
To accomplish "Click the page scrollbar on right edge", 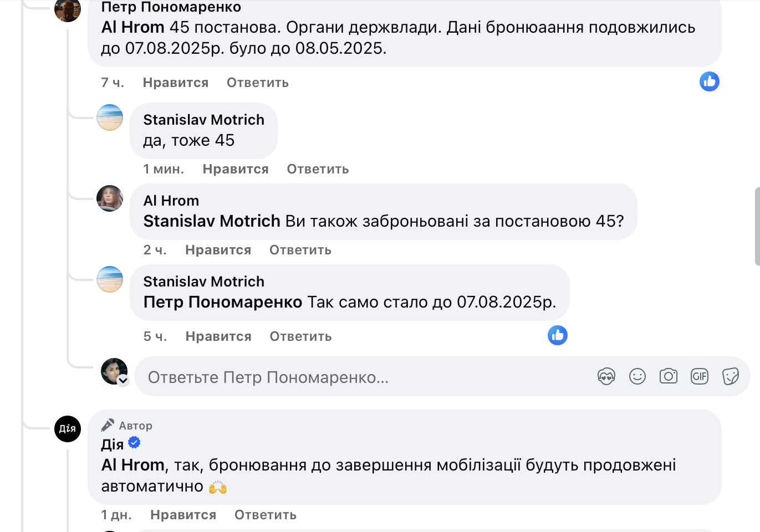I will (757, 227).
